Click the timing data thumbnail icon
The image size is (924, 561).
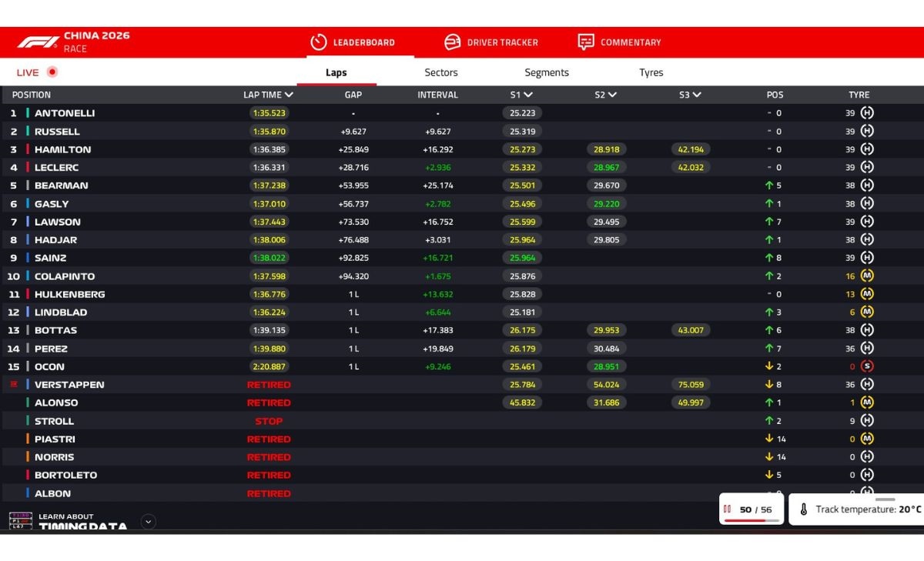(x=20, y=521)
